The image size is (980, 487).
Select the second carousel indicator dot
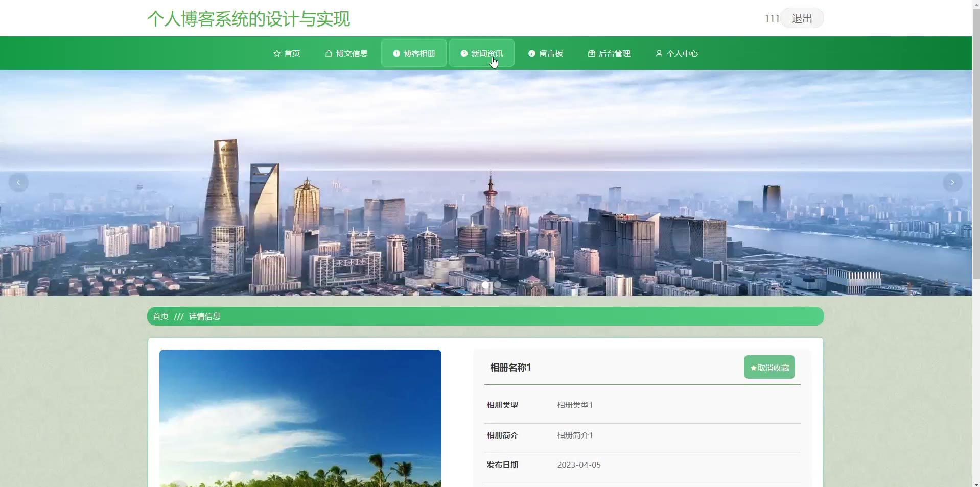pyautogui.click(x=497, y=285)
